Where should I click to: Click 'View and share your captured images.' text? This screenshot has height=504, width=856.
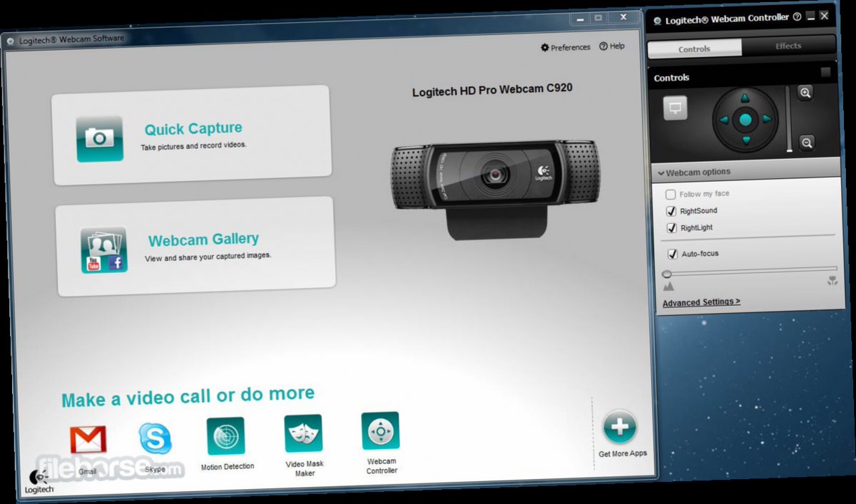coord(208,256)
